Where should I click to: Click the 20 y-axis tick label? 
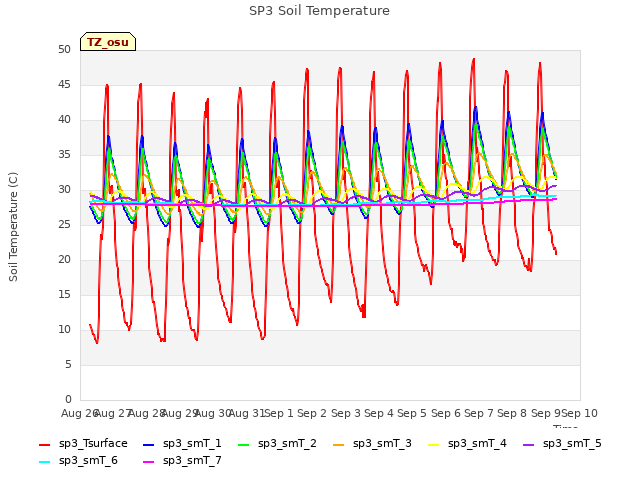[64, 260]
